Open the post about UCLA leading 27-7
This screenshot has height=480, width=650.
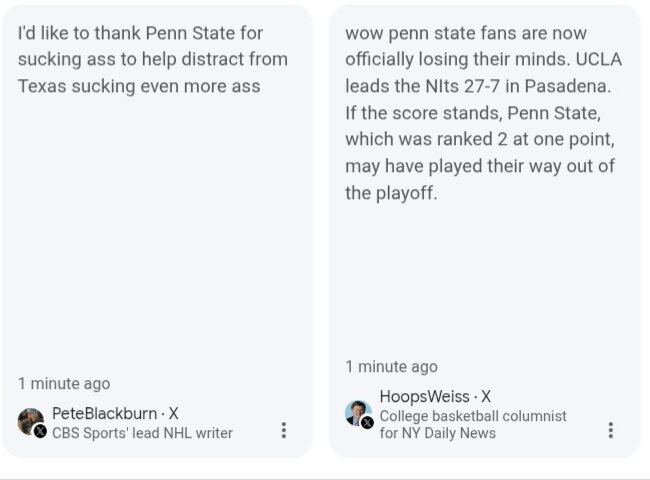pyautogui.click(x=482, y=112)
